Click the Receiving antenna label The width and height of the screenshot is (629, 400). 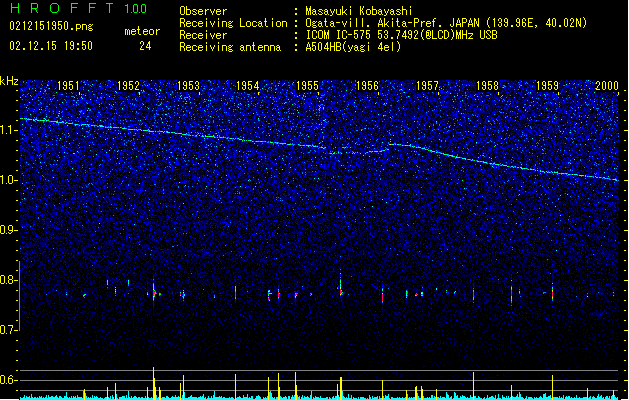click(230, 47)
